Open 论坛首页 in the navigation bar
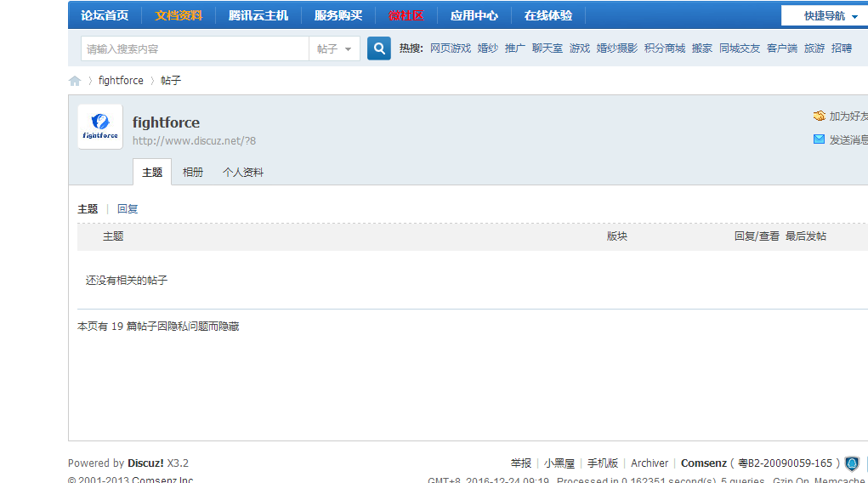Screen dimensions: 868x483 (105, 15)
